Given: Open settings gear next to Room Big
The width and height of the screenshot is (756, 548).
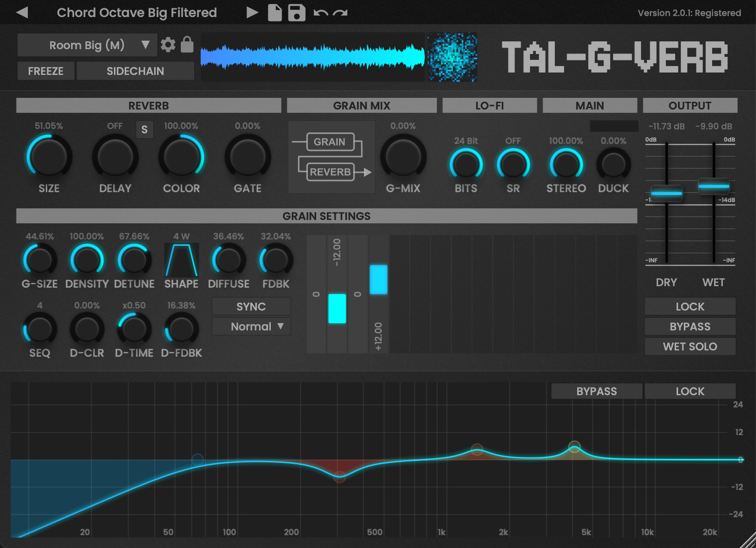Looking at the screenshot, I should tap(168, 45).
